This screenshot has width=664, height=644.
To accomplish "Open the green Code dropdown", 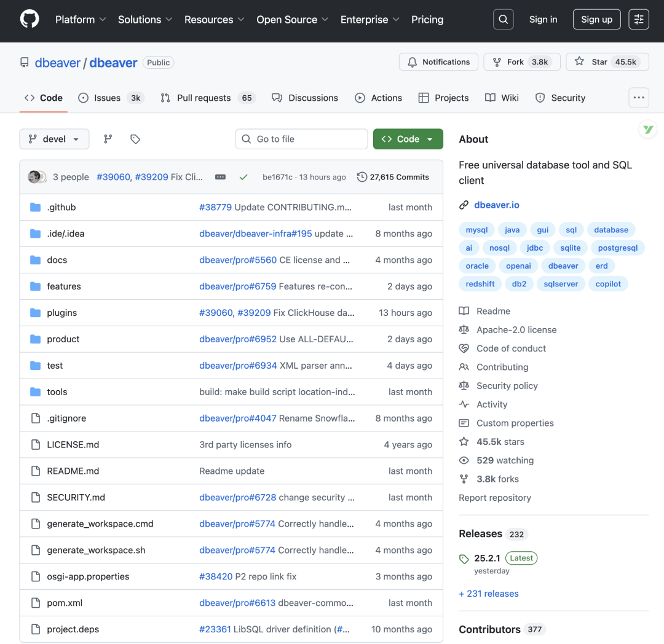I will pyautogui.click(x=408, y=139).
